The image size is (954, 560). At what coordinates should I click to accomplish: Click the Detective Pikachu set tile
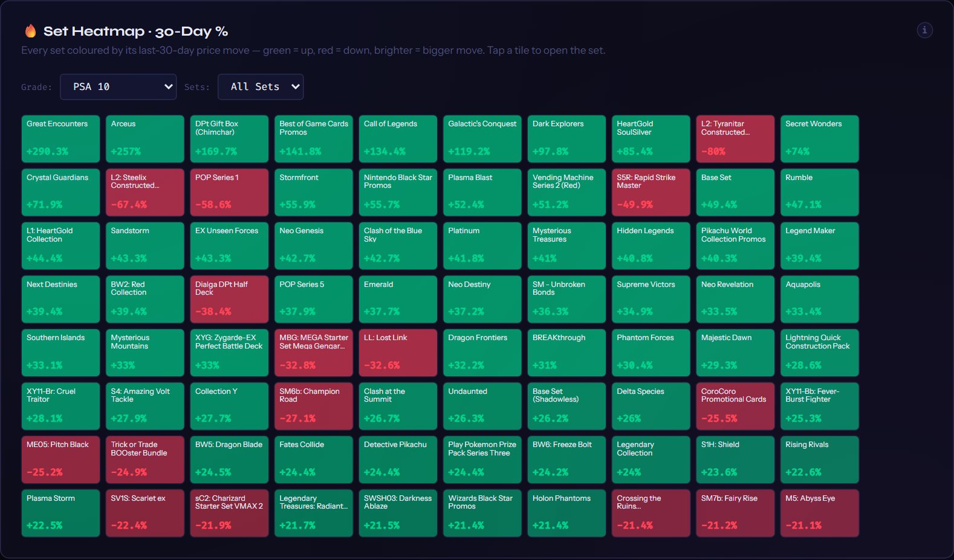point(398,460)
